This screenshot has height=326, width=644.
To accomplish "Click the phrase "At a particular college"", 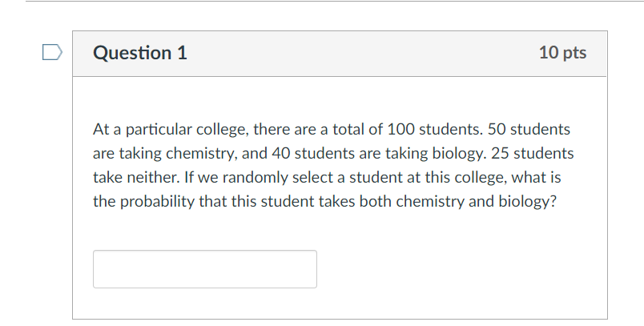I will click(x=160, y=129).
